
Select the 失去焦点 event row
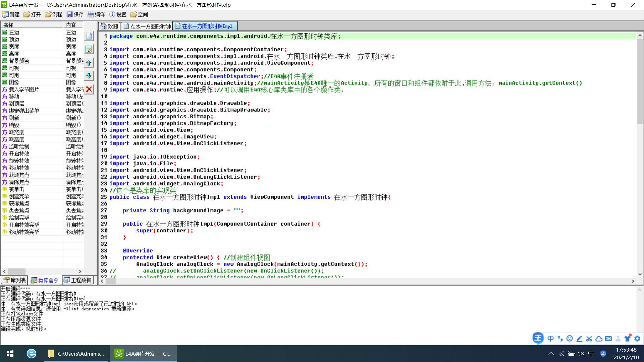point(42,210)
